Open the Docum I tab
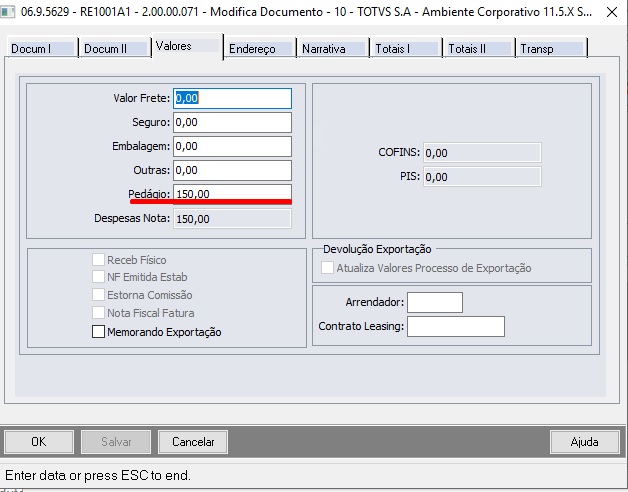The image size is (628, 492). pyautogui.click(x=42, y=48)
